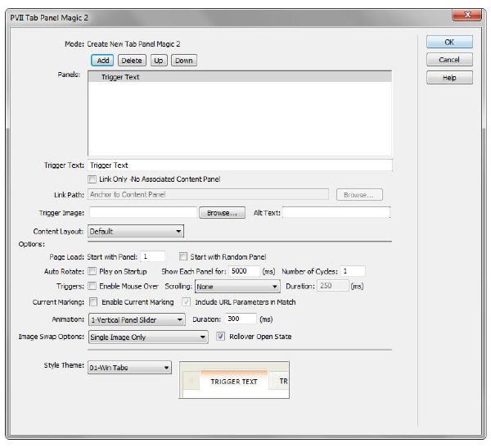The image size is (491, 448).
Task: Toggle Enable Current Marking checkbox
Action: (x=93, y=301)
